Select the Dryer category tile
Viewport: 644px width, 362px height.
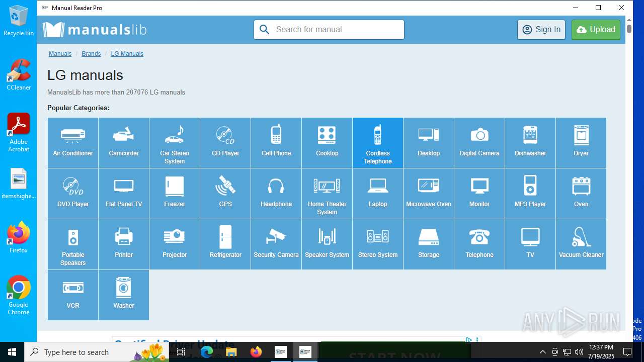581,143
